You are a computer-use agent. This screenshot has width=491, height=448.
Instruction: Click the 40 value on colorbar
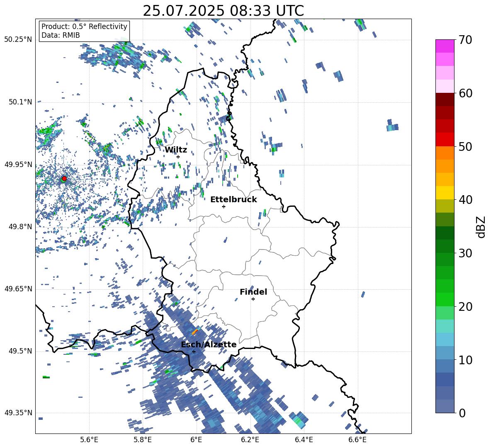coord(465,200)
